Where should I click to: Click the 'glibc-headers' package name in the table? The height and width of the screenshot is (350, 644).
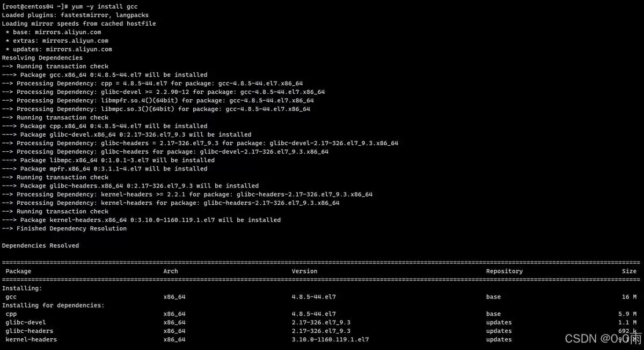[30, 332]
